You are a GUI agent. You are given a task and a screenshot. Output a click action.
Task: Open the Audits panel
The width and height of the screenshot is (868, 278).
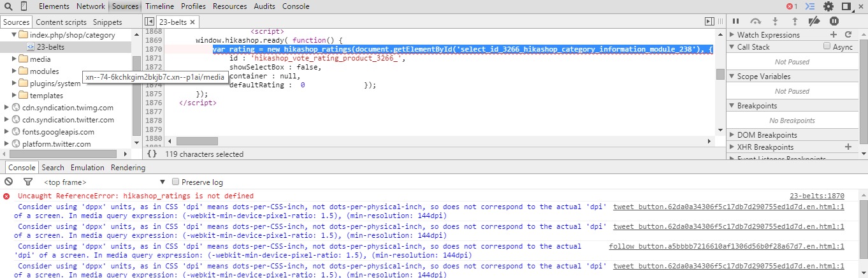tap(264, 6)
